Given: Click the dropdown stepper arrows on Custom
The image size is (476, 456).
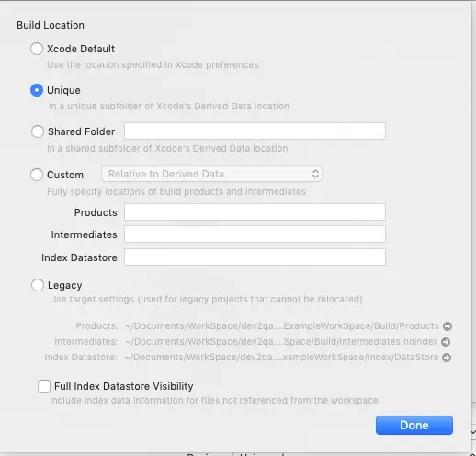Looking at the screenshot, I should 315,174.
